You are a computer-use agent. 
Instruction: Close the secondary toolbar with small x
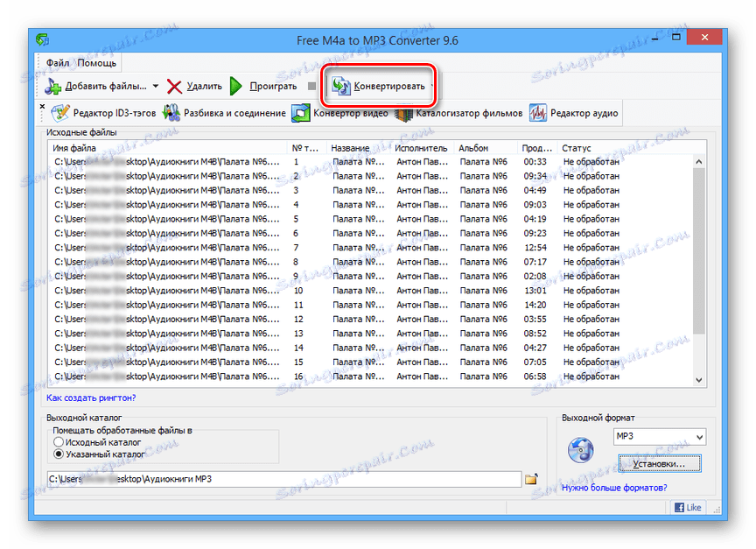42,106
